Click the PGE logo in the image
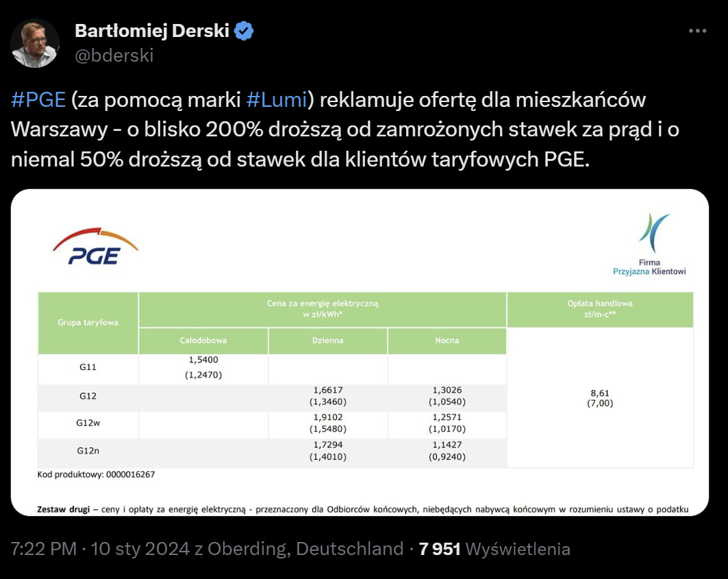This screenshot has width=728, height=579. (x=96, y=246)
